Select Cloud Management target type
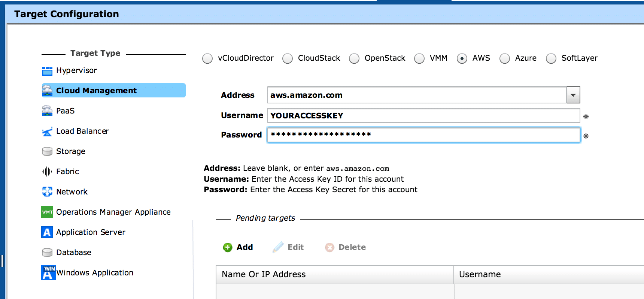644x299 pixels. coord(96,91)
